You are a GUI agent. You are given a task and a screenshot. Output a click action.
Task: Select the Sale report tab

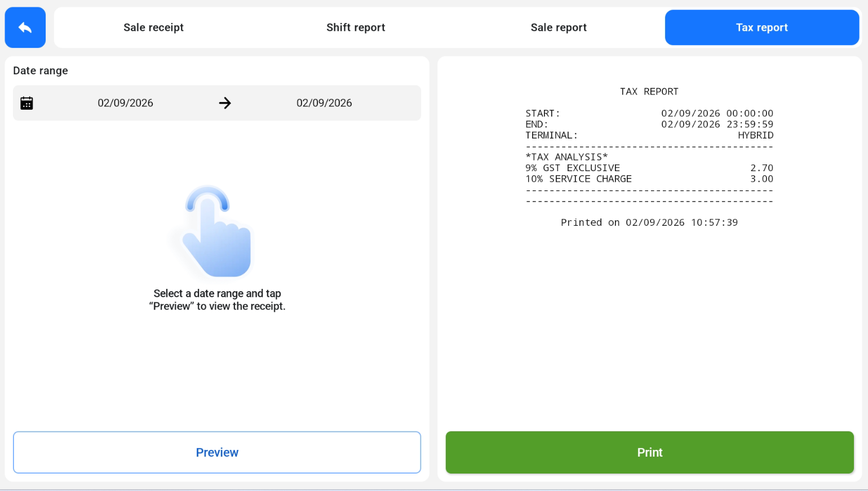tap(559, 28)
